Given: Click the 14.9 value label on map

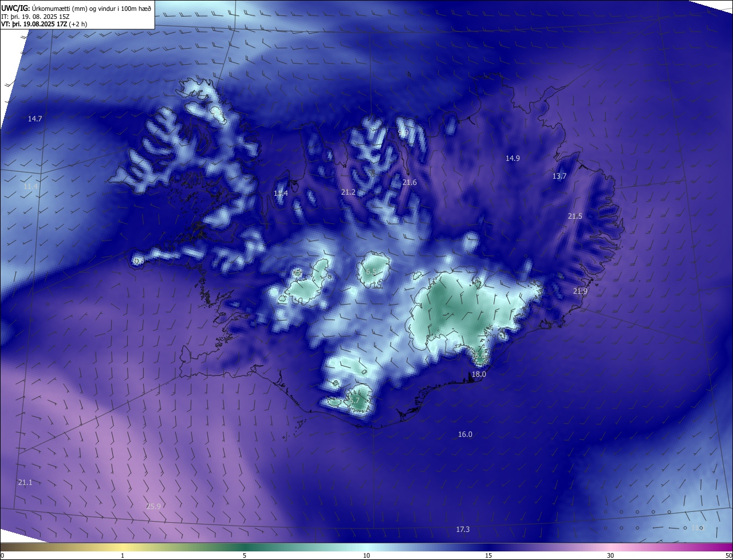Looking at the screenshot, I should pyautogui.click(x=513, y=159).
